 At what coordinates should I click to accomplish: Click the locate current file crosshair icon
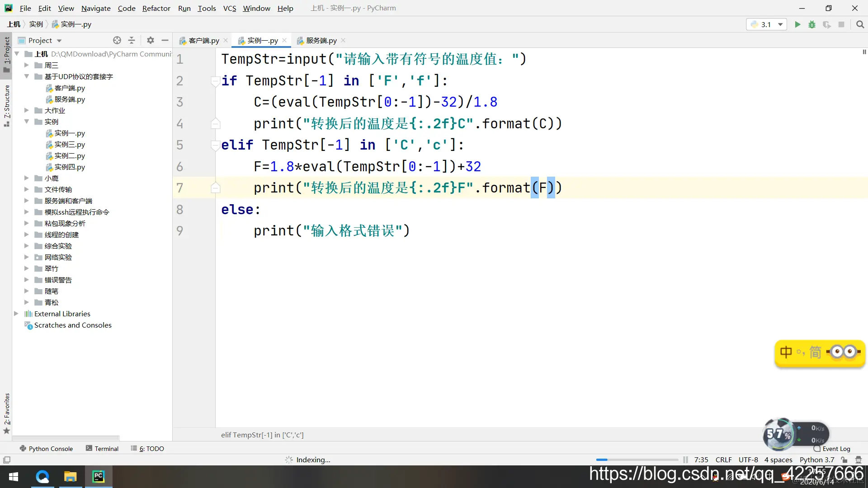(x=117, y=40)
